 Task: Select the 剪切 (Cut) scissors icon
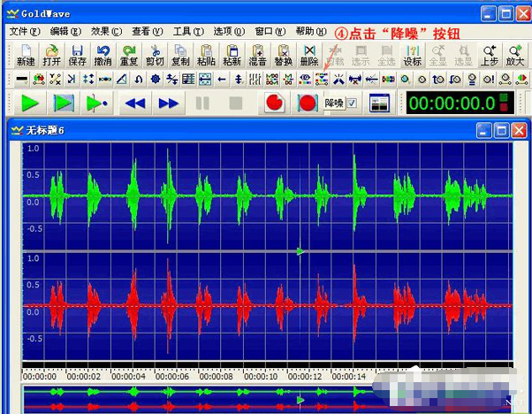tap(156, 55)
